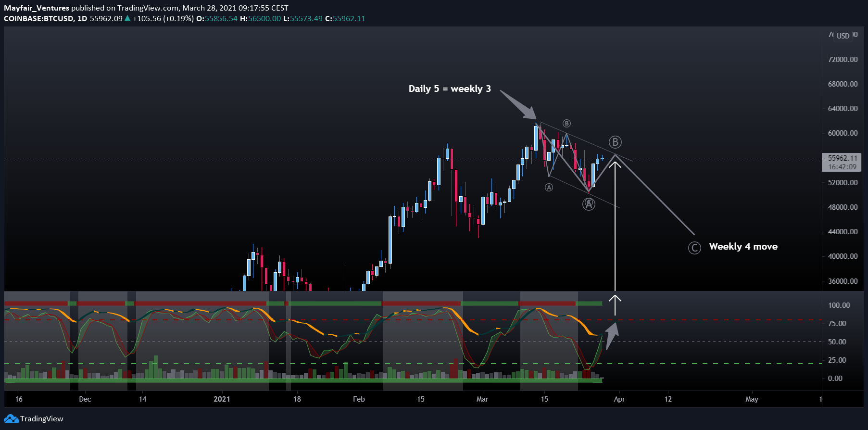
Task: Click the symbol COINBASE:BTCUSD, 1D
Action: 46,19
